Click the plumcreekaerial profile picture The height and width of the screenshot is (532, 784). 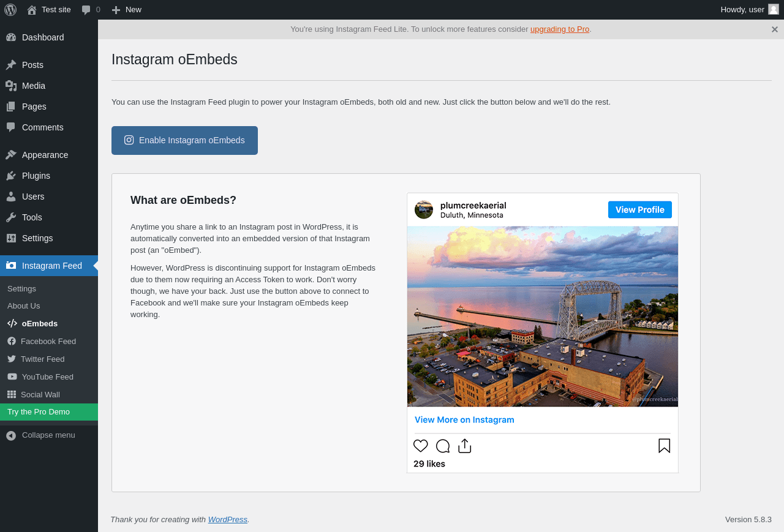point(424,209)
